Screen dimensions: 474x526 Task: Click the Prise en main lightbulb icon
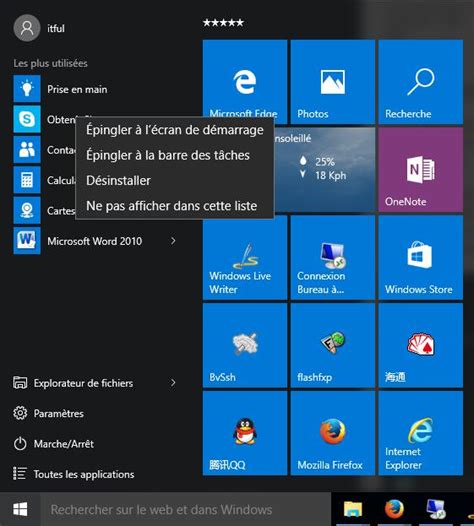(x=27, y=89)
